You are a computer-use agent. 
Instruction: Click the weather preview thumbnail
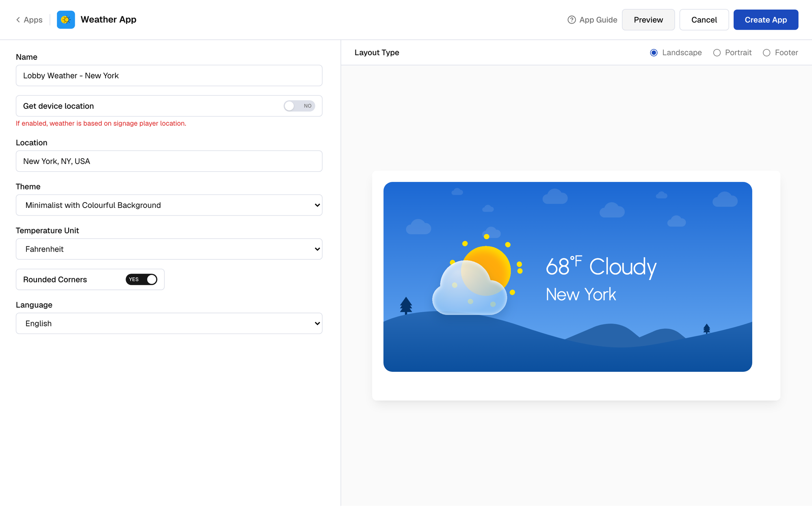click(x=567, y=277)
